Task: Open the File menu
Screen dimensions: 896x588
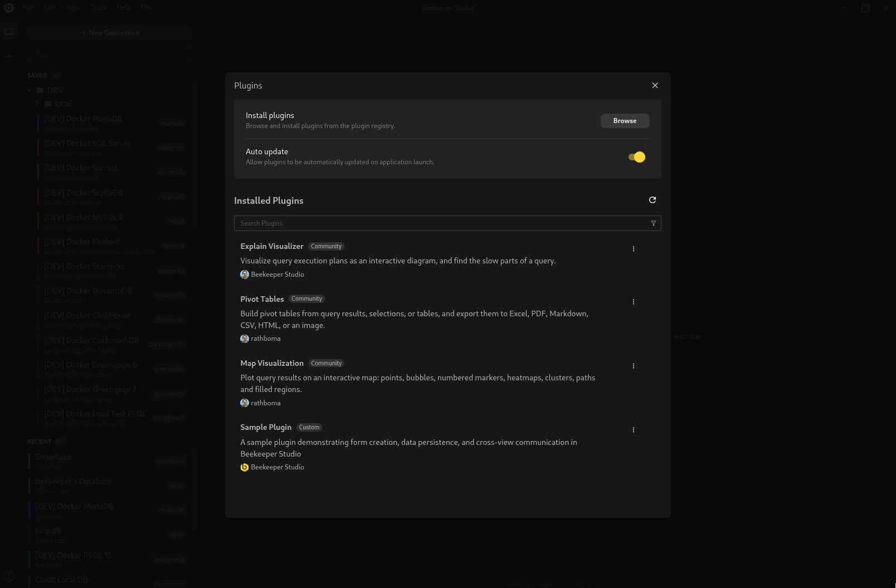Action: (x=28, y=7)
